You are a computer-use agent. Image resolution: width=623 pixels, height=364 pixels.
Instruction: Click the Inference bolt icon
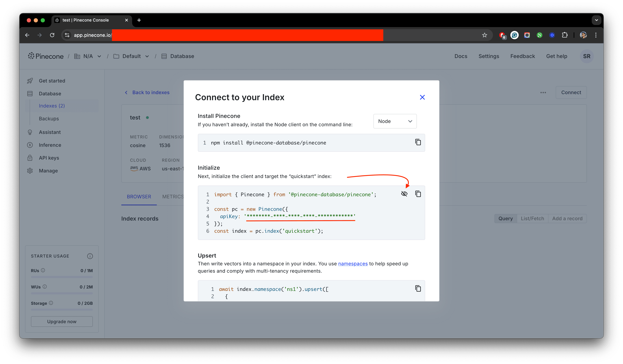[30, 145]
